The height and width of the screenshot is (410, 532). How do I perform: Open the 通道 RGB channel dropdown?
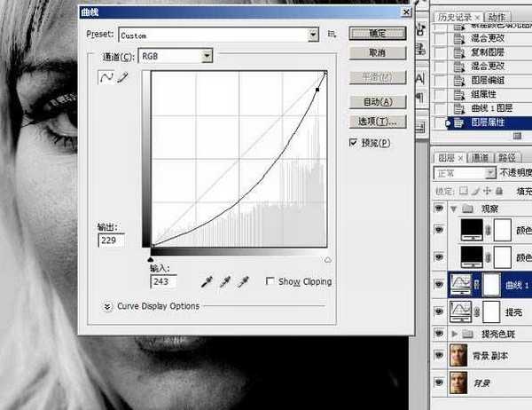click(x=207, y=56)
